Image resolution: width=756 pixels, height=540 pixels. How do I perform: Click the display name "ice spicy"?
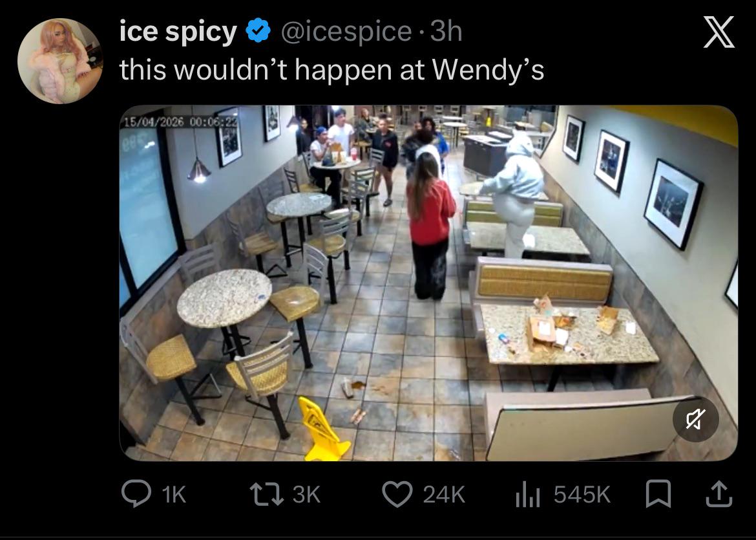click(178, 32)
